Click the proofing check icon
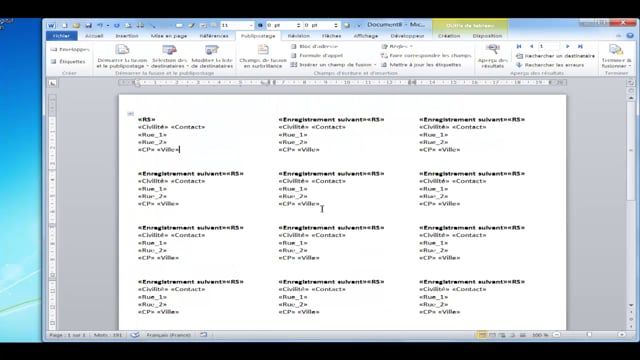 (135, 335)
